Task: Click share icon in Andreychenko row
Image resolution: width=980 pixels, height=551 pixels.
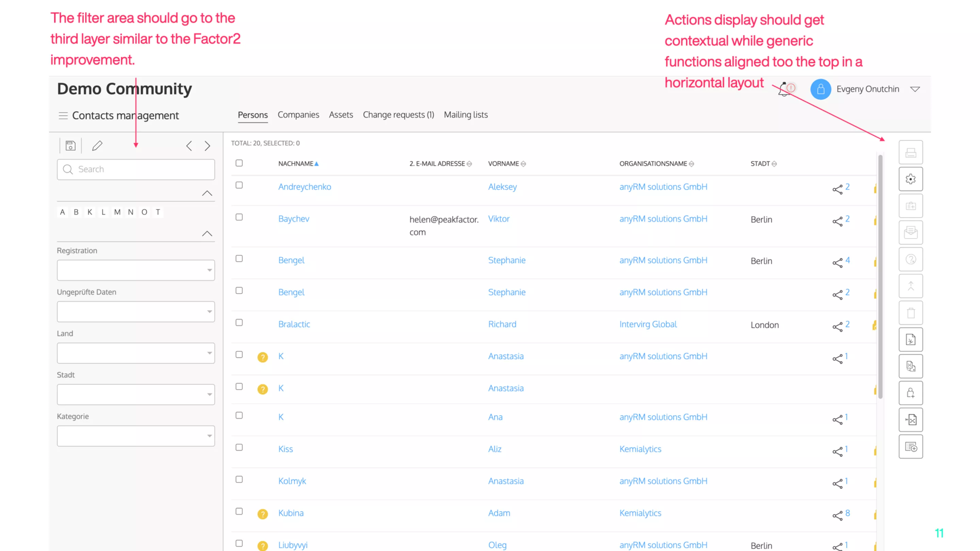Action: 837,189
